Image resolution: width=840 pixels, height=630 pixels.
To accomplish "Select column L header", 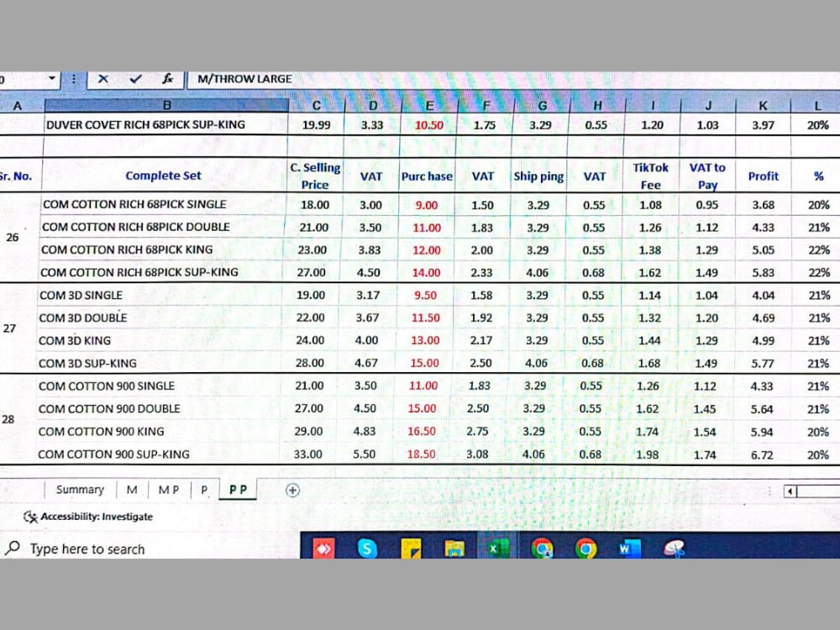I will (x=816, y=106).
